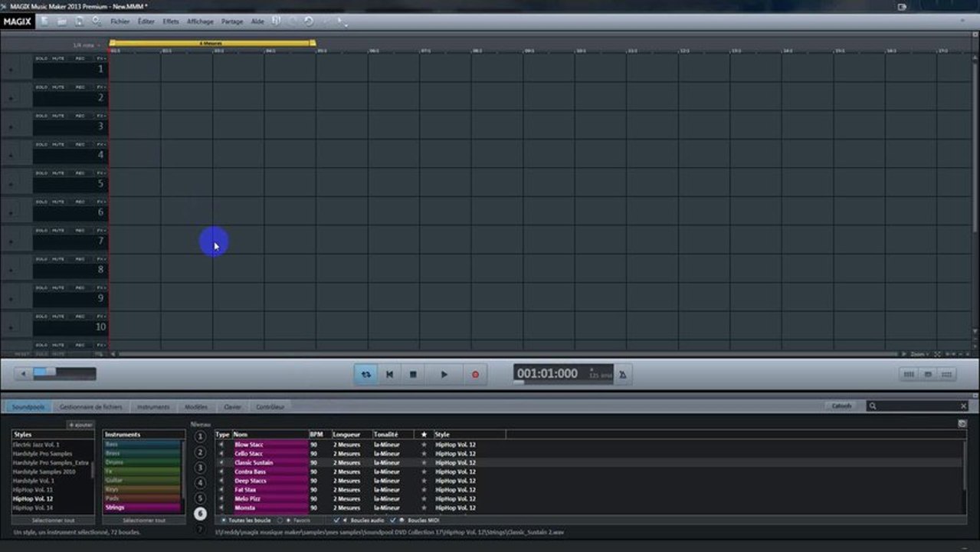Screen dimensions: 980x552
Task: Solo track 5
Action: click(x=41, y=173)
